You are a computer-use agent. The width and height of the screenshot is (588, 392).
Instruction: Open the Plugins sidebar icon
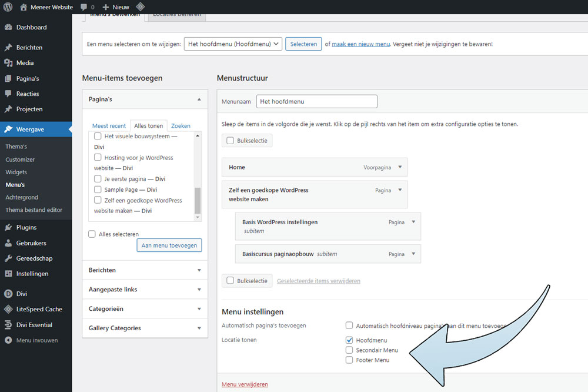pyautogui.click(x=8, y=227)
